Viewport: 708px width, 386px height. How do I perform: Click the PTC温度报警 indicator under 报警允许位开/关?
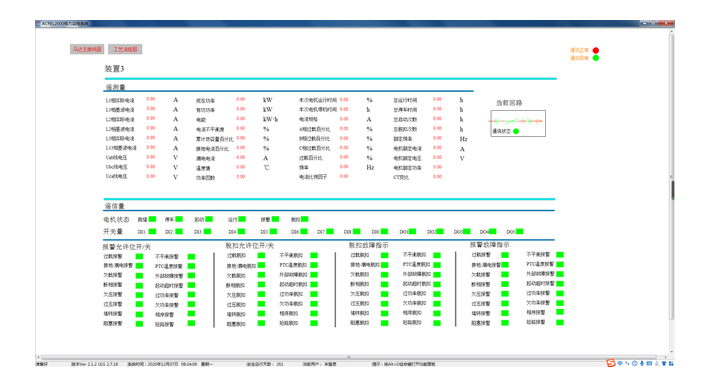click(x=191, y=266)
